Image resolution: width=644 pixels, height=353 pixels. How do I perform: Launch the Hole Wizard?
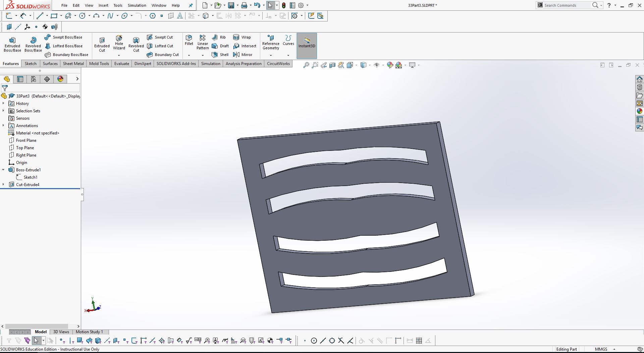tap(119, 42)
